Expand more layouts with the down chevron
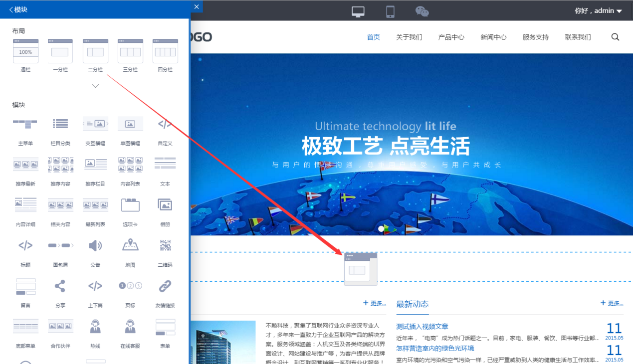The width and height of the screenshot is (633, 364). point(95,86)
